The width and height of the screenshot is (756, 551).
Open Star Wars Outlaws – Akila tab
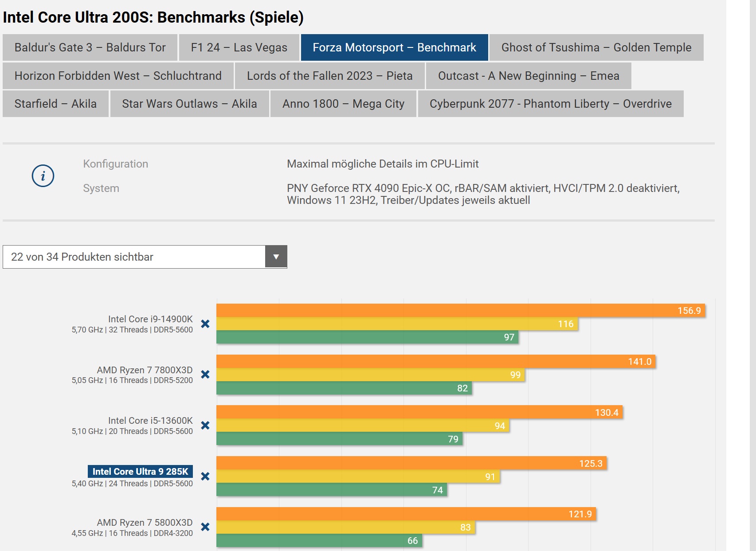[x=189, y=104]
